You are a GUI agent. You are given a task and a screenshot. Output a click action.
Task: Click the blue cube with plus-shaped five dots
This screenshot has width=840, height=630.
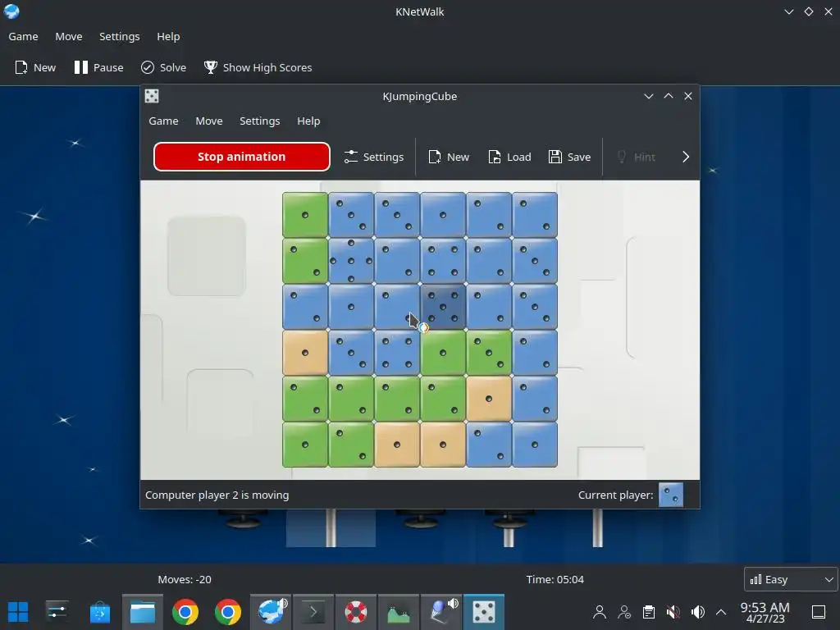click(x=351, y=261)
